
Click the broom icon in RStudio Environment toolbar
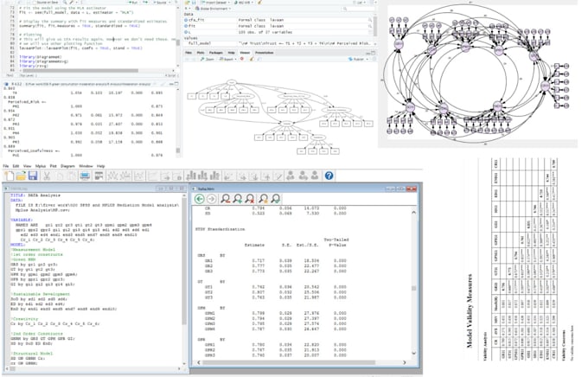click(259, 3)
